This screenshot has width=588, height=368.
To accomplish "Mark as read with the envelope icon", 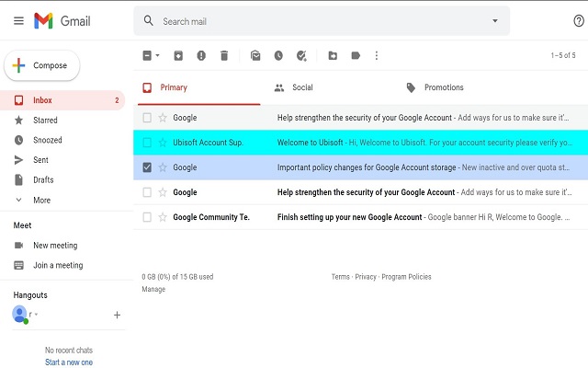I will 255,55.
